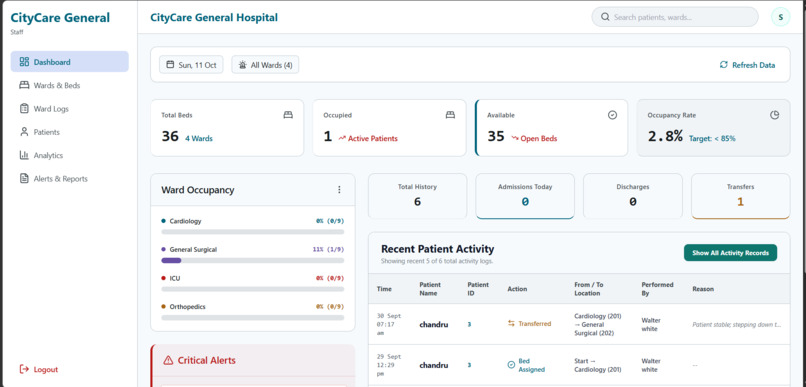This screenshot has height=387, width=806.
Task: Click the Patient stable reason text
Action: tap(737, 324)
